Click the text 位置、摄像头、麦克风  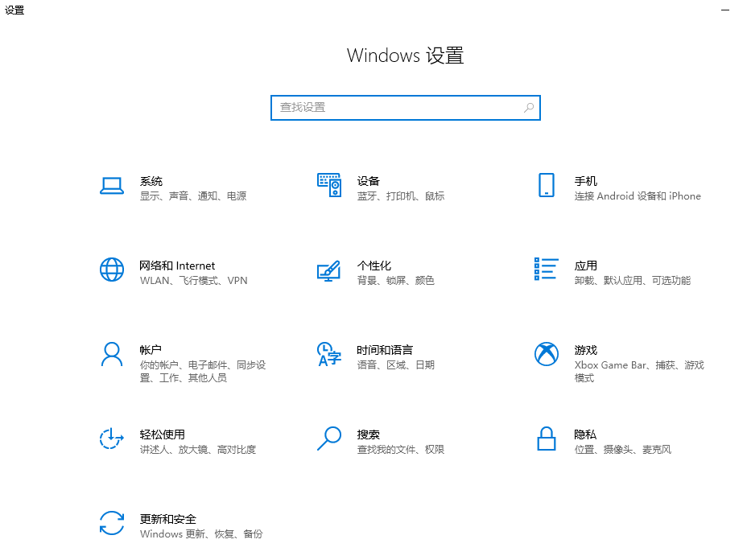[623, 449]
